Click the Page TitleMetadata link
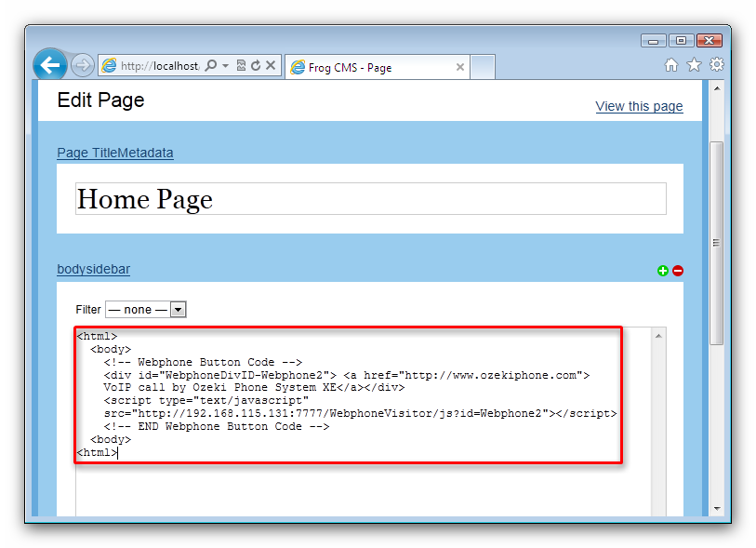 (115, 153)
